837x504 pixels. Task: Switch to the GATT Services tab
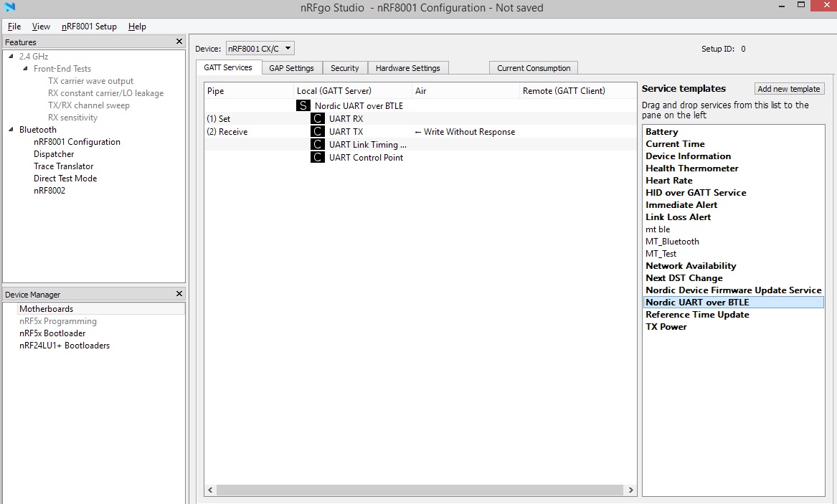coord(228,67)
